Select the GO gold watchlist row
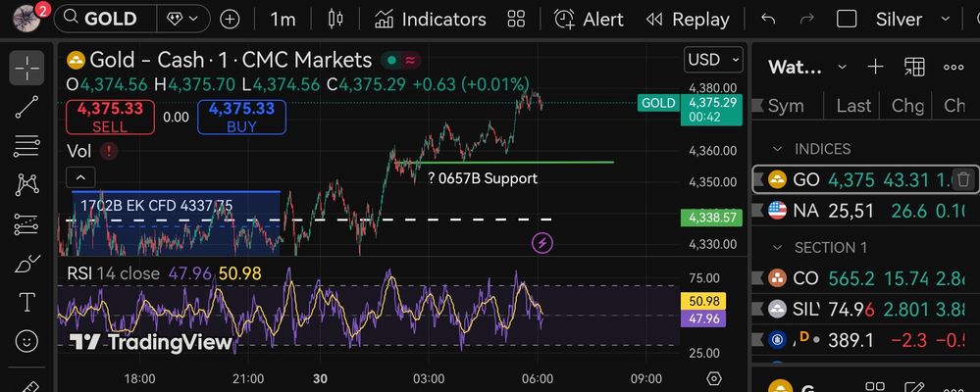 point(865,179)
